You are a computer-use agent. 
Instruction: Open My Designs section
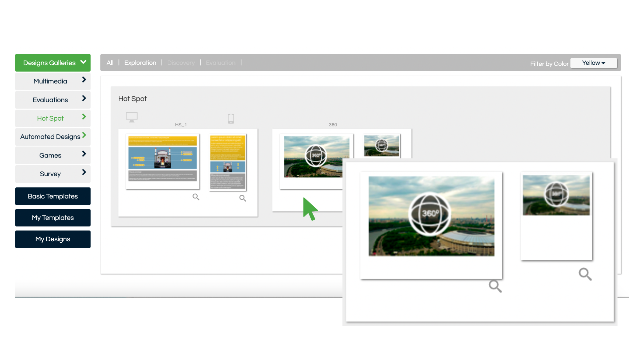pos(53,239)
